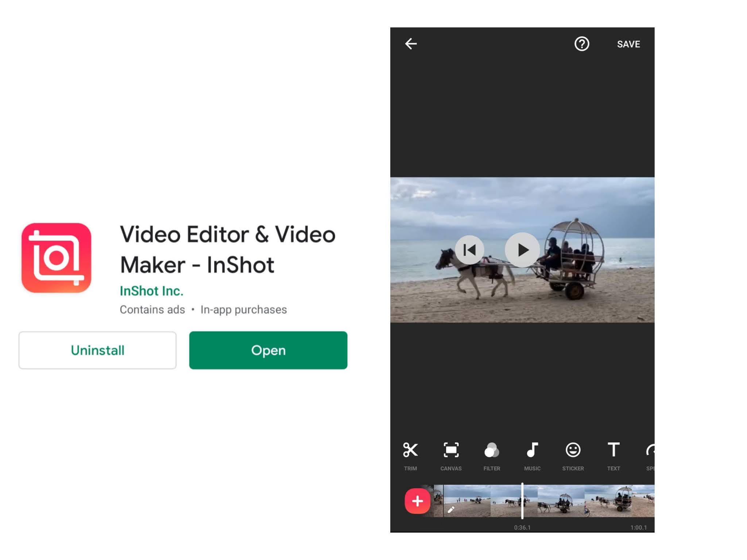Skip to start of the video
747x560 pixels.
tap(469, 250)
